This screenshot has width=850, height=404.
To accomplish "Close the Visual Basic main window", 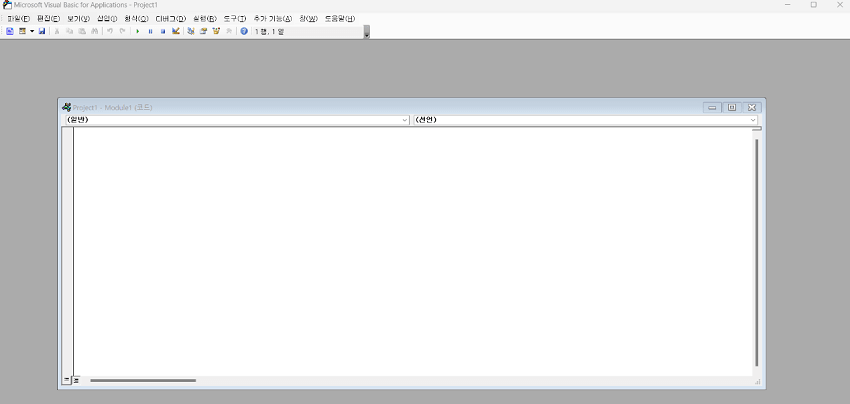I will point(840,5).
